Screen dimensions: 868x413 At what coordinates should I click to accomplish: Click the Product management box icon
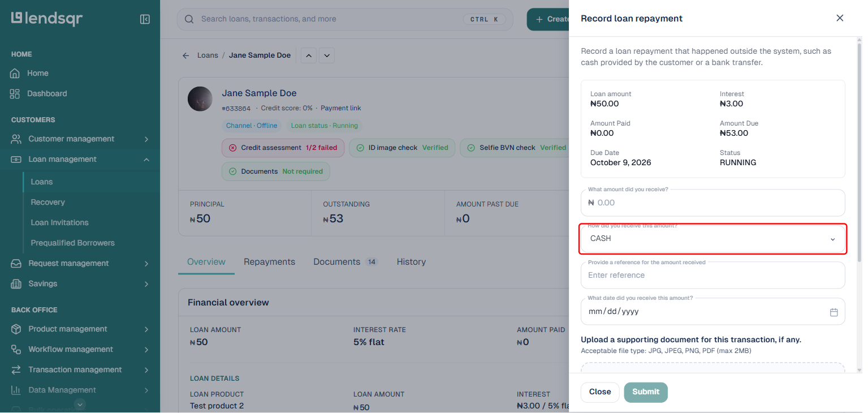point(16,329)
